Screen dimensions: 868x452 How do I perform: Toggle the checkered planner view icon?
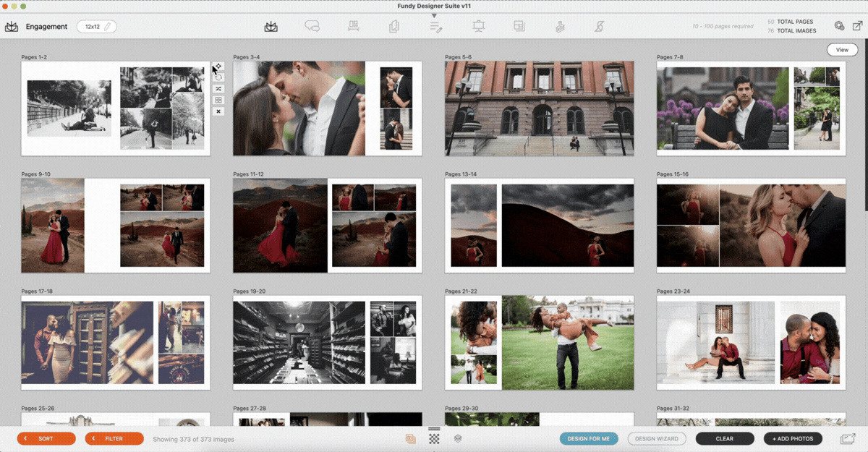(434, 438)
